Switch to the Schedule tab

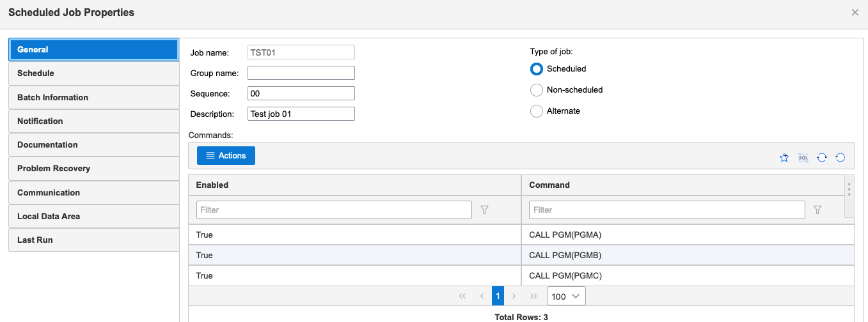93,73
